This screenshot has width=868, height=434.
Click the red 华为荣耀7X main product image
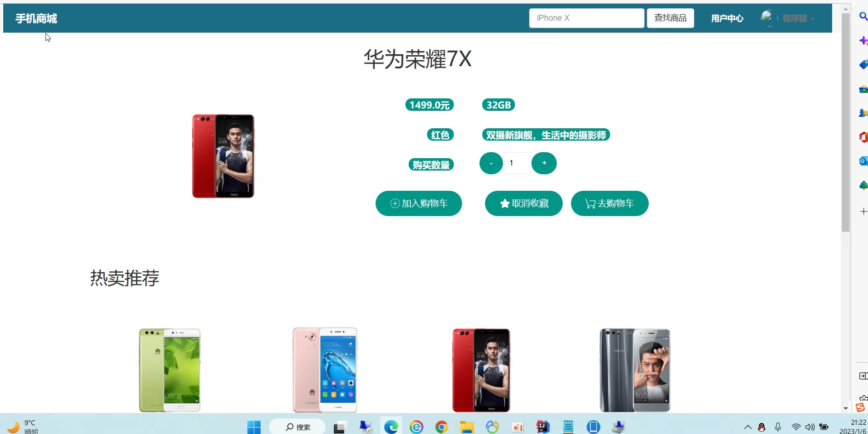(x=223, y=156)
